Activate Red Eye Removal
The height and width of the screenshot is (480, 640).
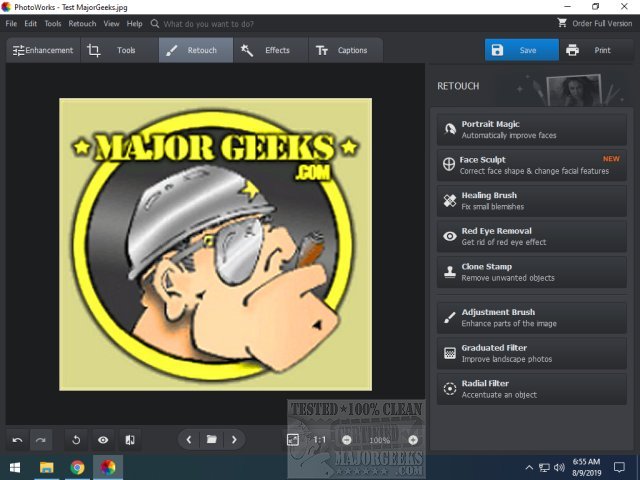[x=532, y=236]
